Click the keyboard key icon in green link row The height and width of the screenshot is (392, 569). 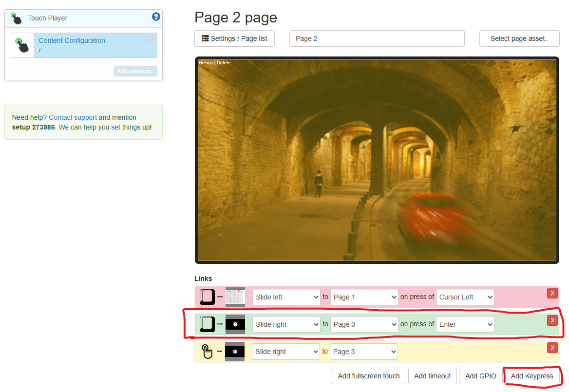(207, 324)
